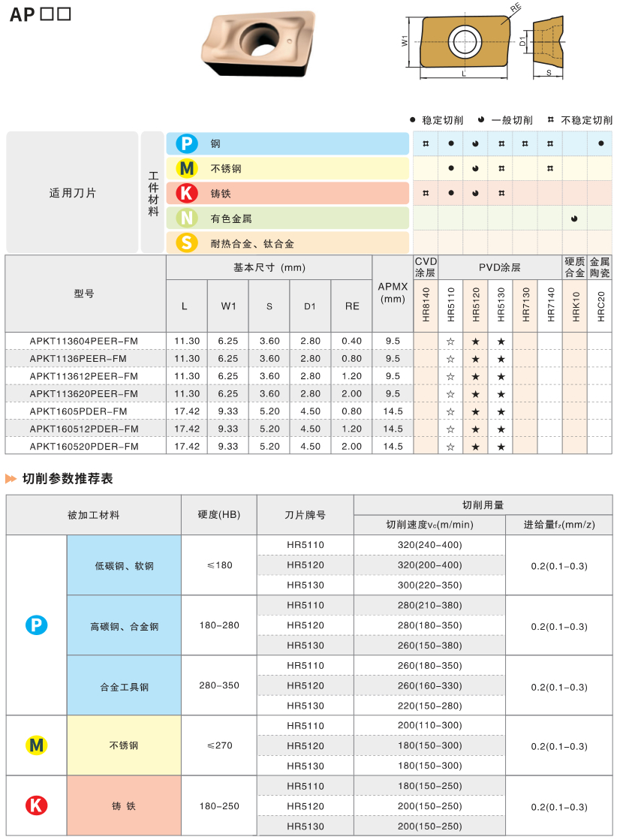Screen dimensions: 617x840
Task: Select the APKT113604PEER-FM model row
Action: (x=308, y=341)
